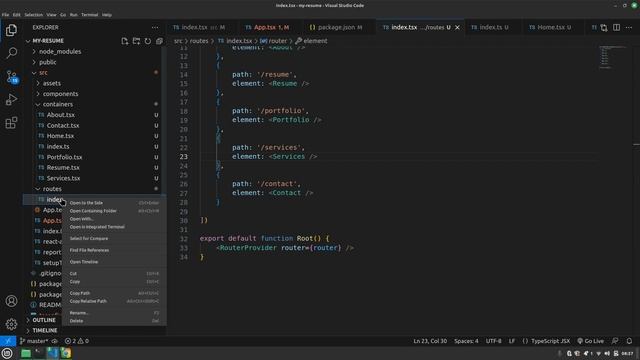Choose Rename in context menu

114,313
